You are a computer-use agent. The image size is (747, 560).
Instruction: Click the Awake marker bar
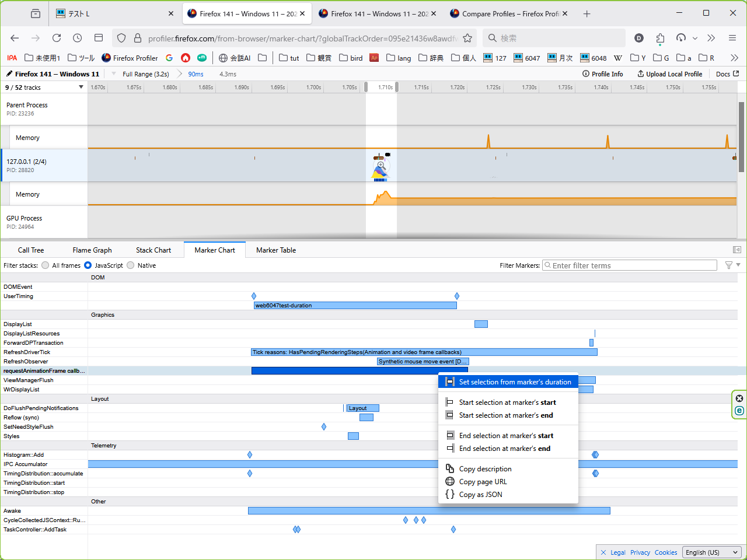[429, 510]
